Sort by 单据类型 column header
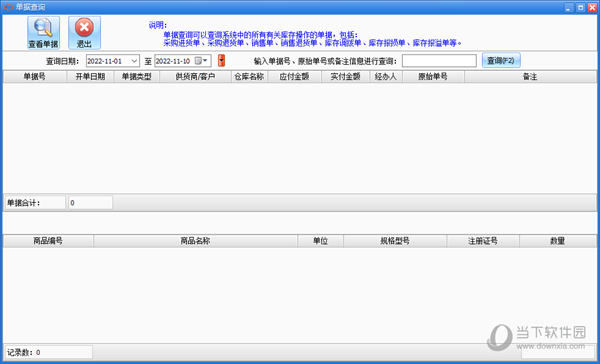The width and height of the screenshot is (600, 364). (137, 77)
